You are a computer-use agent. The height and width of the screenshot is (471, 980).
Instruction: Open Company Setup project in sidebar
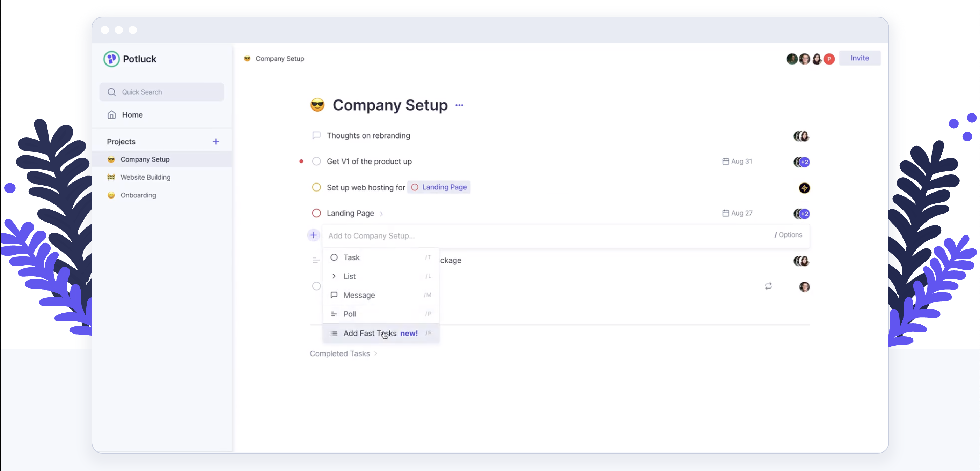[x=162, y=159]
